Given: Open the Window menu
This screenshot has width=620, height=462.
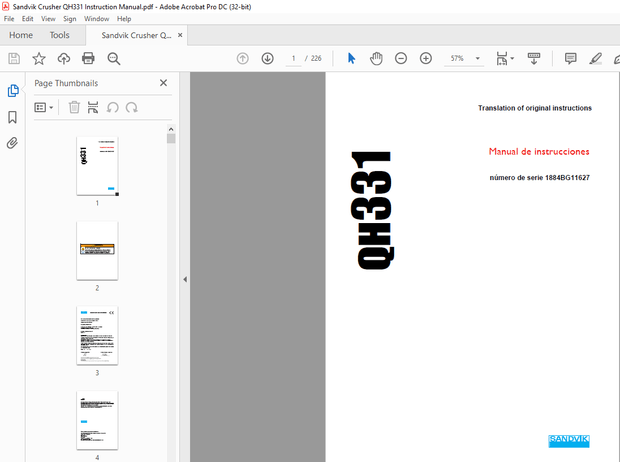Looking at the screenshot, I should pyautogui.click(x=96, y=19).
